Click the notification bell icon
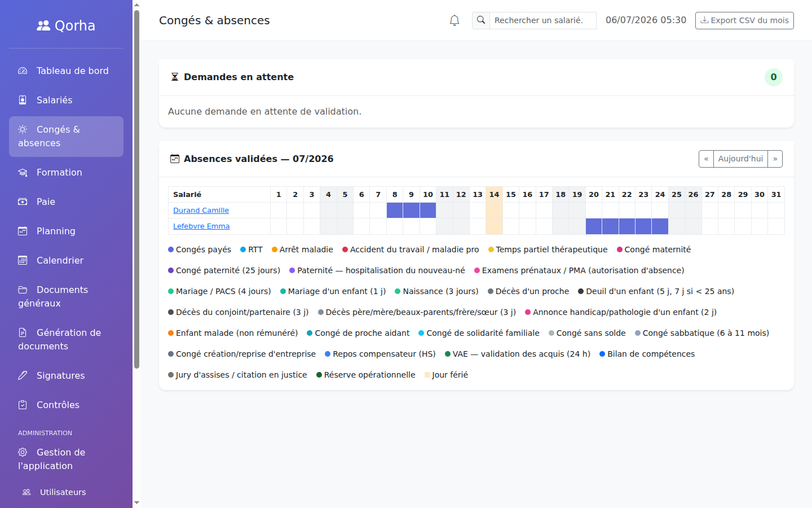This screenshot has width=812, height=508. coord(454,20)
